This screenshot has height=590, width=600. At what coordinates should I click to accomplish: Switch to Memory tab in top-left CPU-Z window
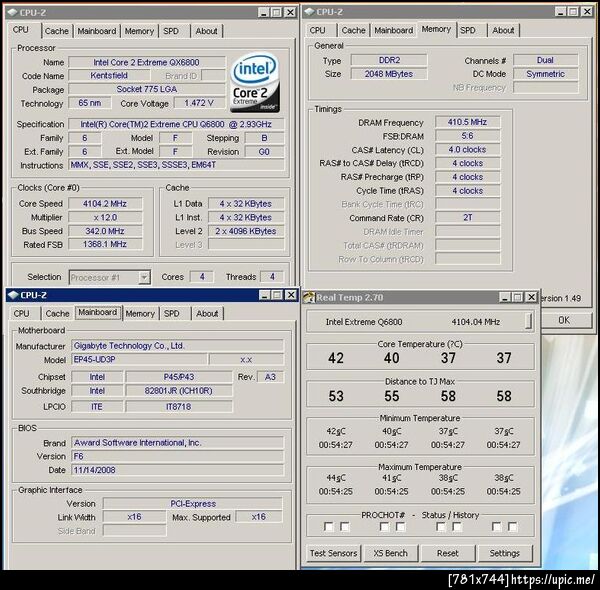[x=139, y=31]
